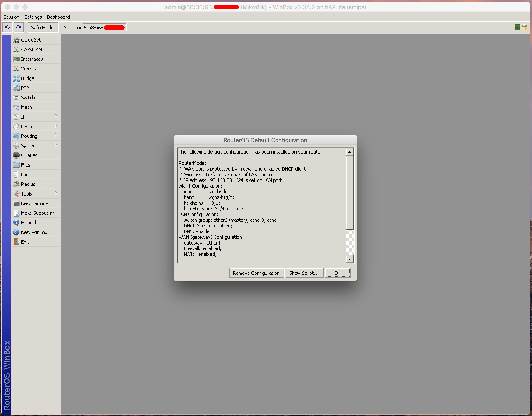
Task: Open the Bridge sidebar icon
Action: click(x=16, y=78)
